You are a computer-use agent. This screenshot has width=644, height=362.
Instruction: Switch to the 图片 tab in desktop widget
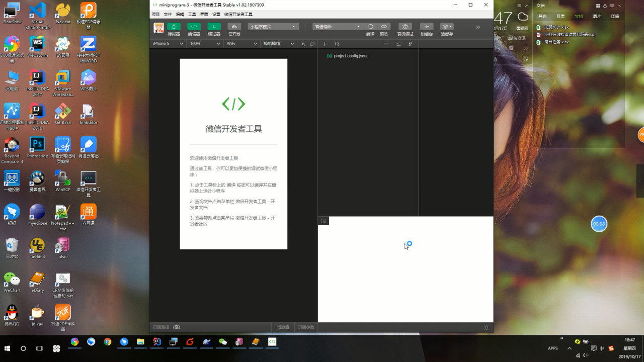(597, 16)
